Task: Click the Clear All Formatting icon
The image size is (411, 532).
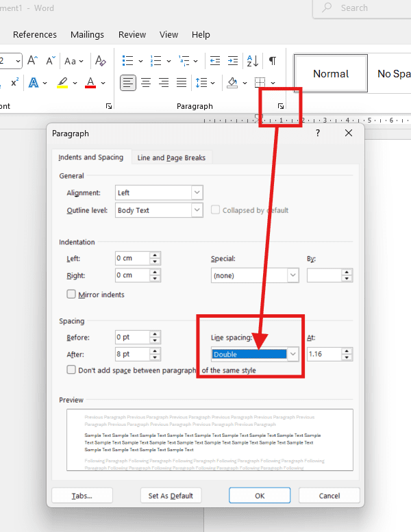Action: point(101,61)
